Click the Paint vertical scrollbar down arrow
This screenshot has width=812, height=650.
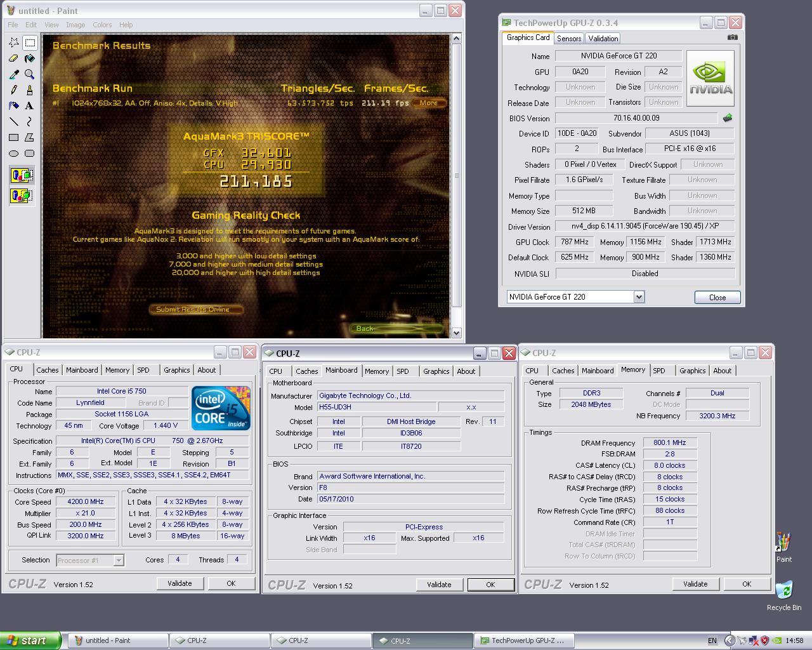tap(456, 332)
